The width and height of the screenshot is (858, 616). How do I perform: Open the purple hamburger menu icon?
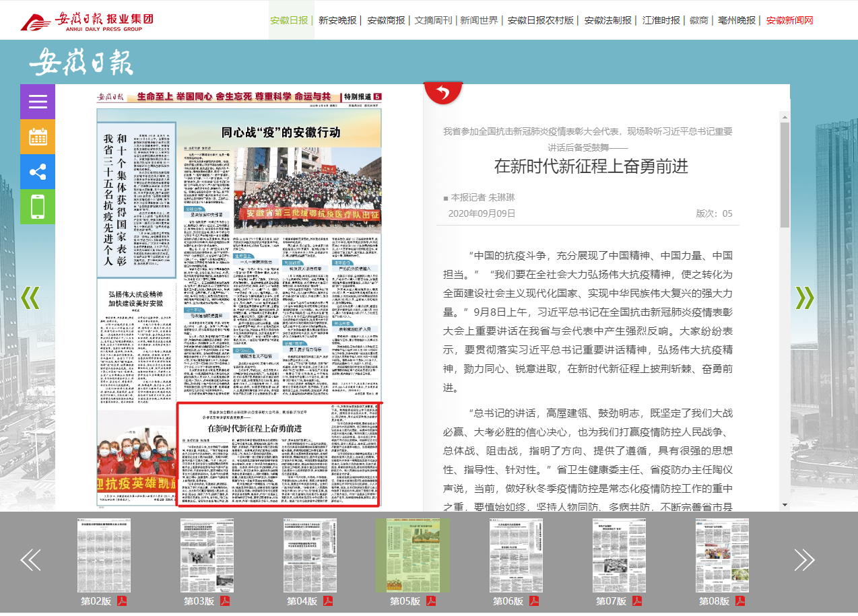[x=38, y=102]
